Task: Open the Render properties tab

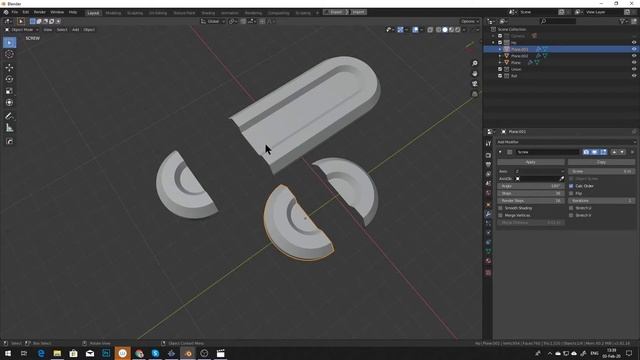Action: click(x=488, y=155)
